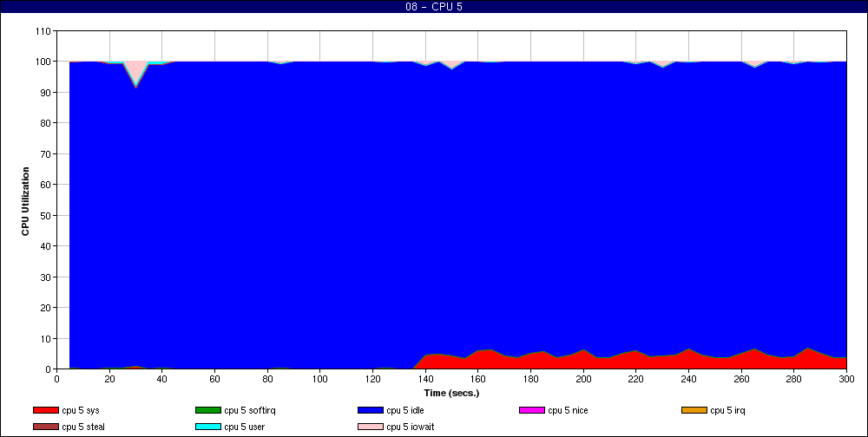Image resolution: width=868 pixels, height=437 pixels.
Task: Select the "cpu 5 steal" legend label
Action: (83, 427)
